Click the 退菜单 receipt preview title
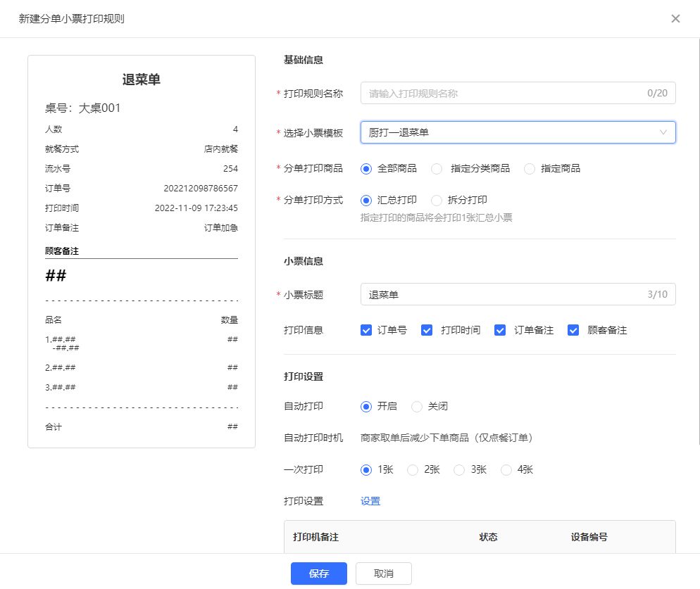The height and width of the screenshot is (589, 700). click(142, 80)
